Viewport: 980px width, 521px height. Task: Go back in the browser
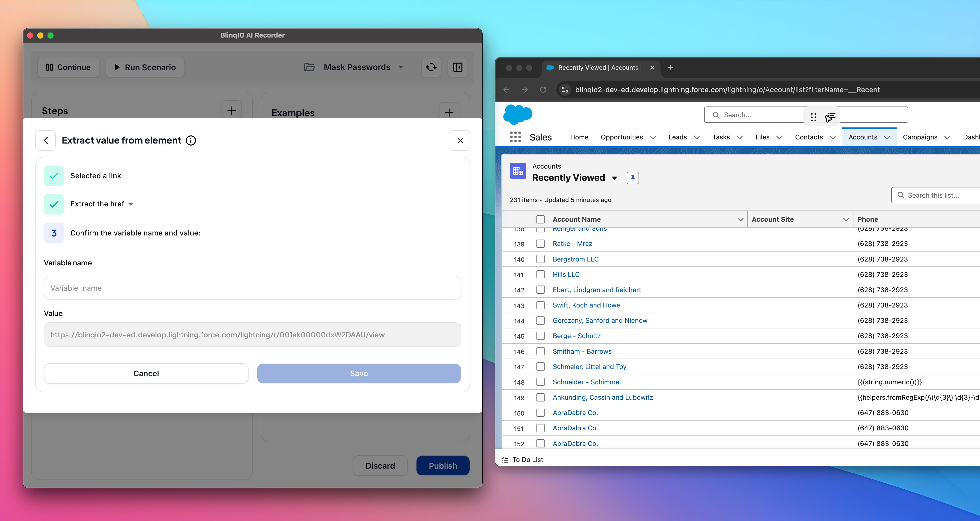click(506, 89)
